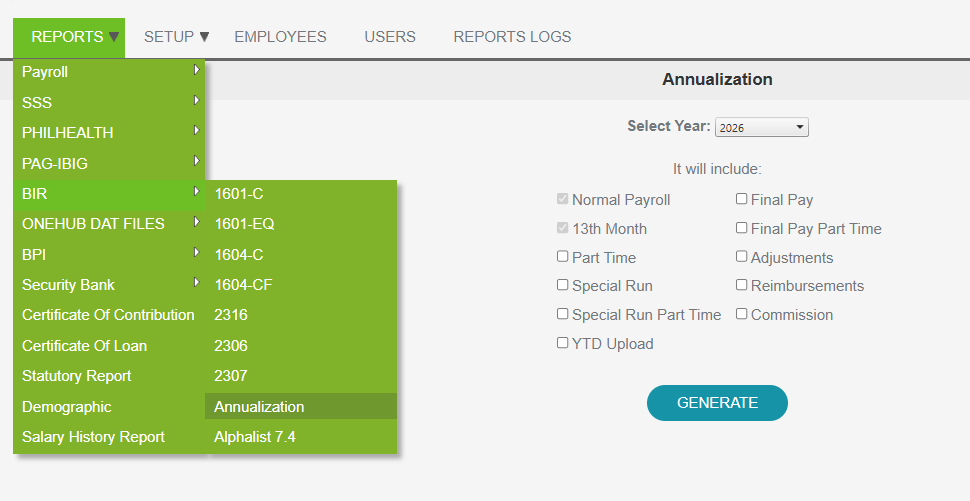Open the SETUP dropdown menu

(176, 37)
